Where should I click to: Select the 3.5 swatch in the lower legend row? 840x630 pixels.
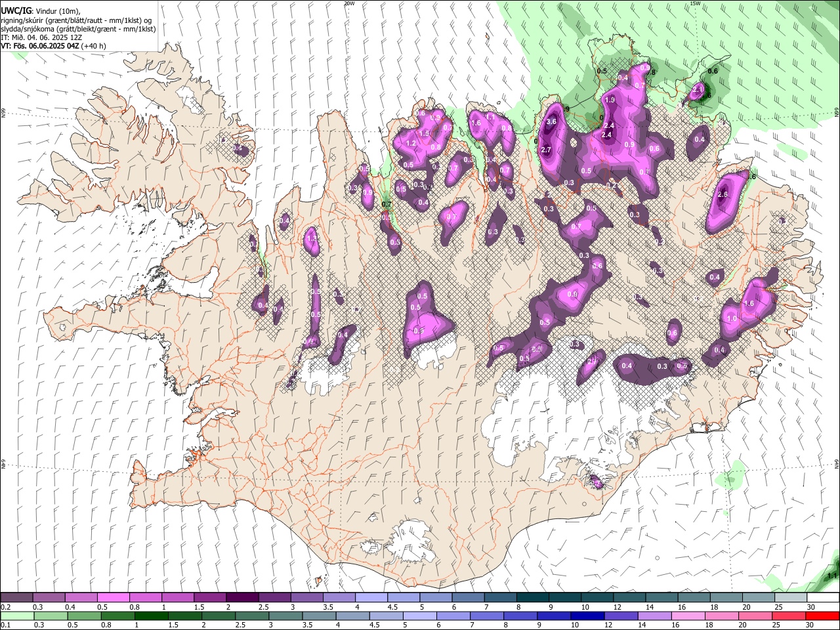tap(318, 616)
